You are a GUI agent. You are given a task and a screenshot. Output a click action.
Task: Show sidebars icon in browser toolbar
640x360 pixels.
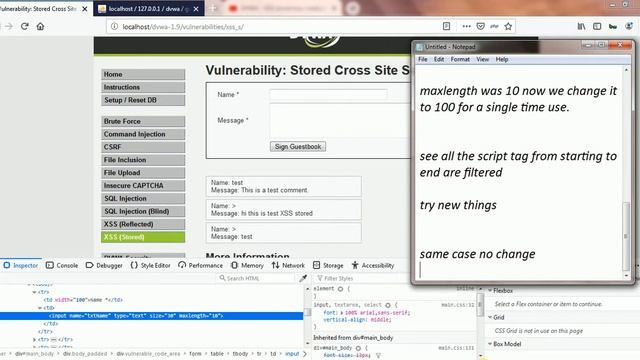pos(597,27)
